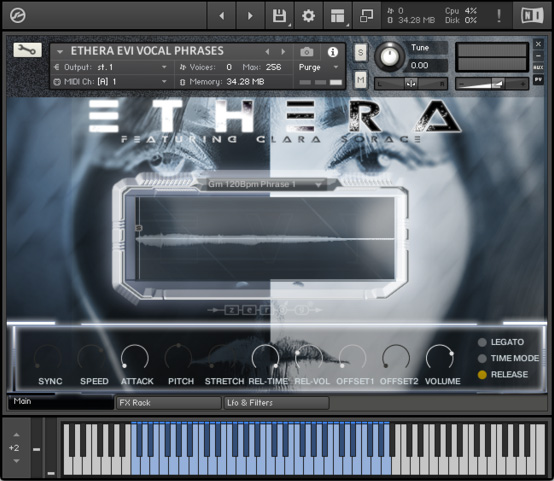Click the instrument volume slider
Screen dimensions: 554x481
492,84
